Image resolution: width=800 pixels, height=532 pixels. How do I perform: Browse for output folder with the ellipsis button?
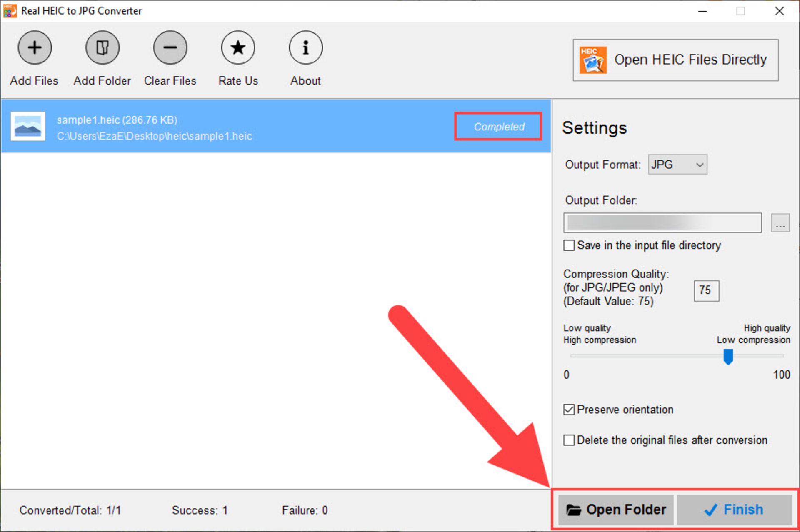pos(780,223)
